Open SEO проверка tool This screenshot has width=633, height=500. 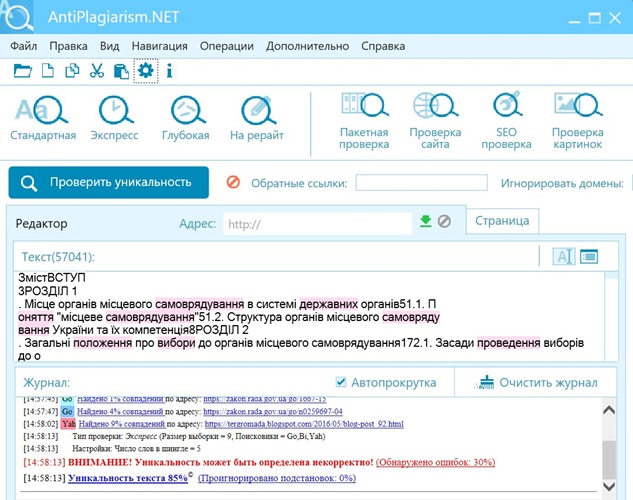[x=506, y=121]
